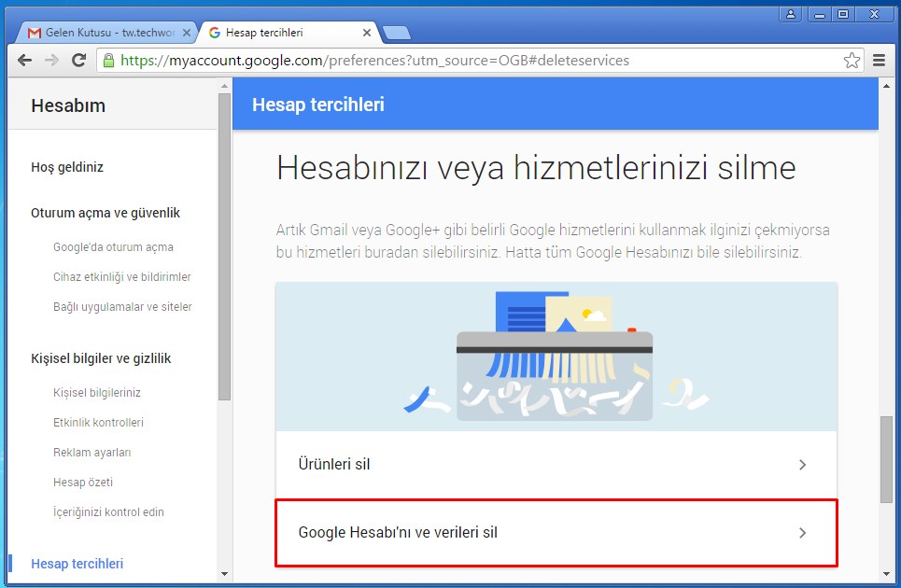The height and width of the screenshot is (588, 901).
Task: Click the browser forward arrow
Action: tap(52, 61)
